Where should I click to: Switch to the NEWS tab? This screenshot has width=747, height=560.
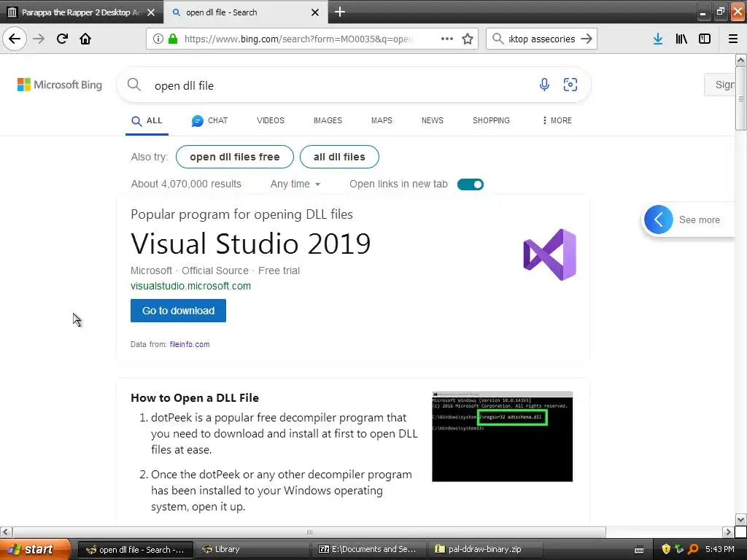click(x=432, y=120)
